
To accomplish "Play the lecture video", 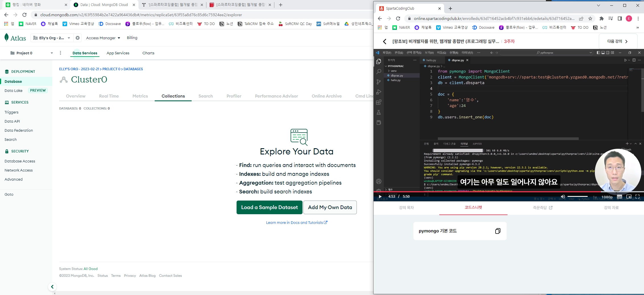I will [x=380, y=197].
